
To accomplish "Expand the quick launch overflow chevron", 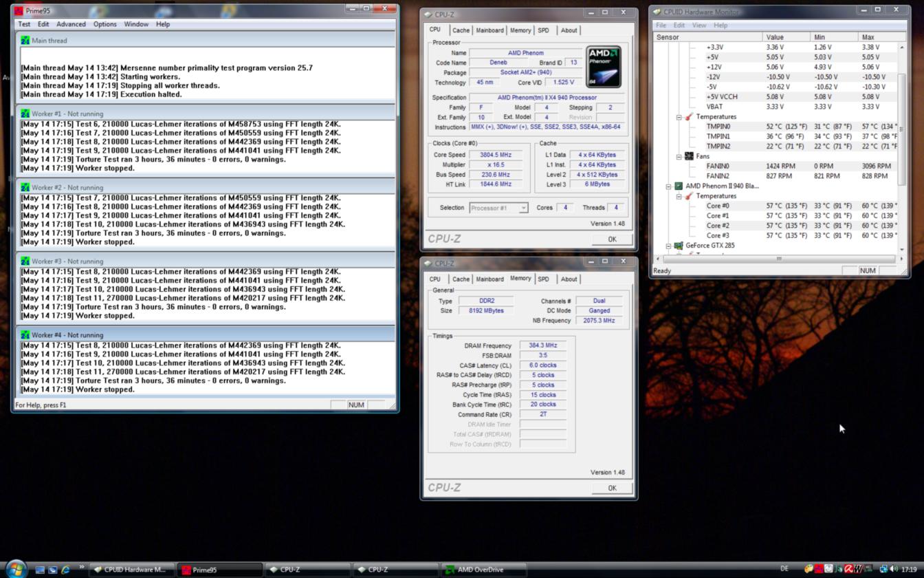I will (81, 567).
